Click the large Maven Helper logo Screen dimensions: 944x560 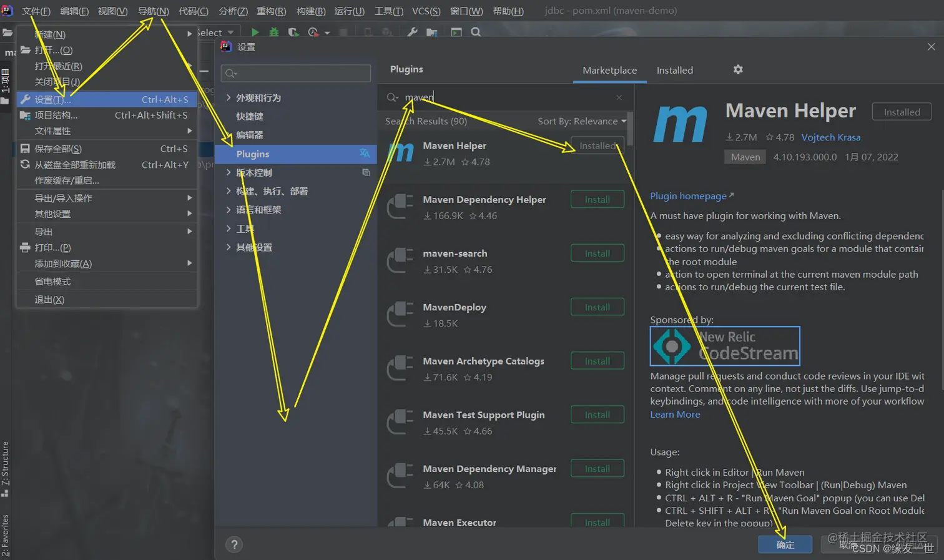click(681, 124)
